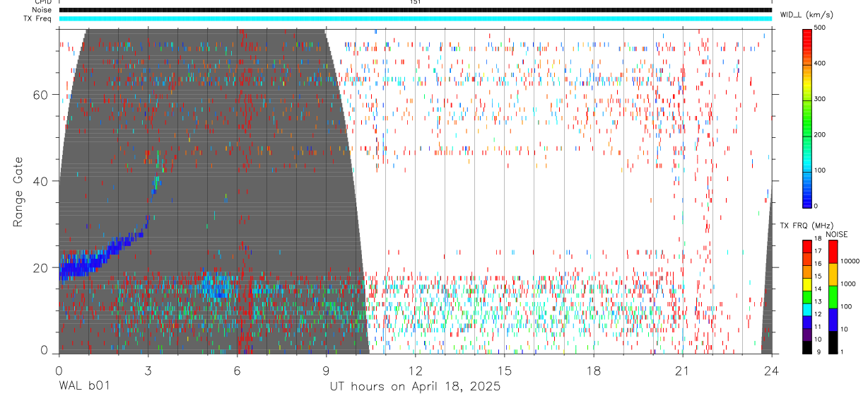Click the '0' tick on the UT hours axis
This screenshot has width=868, height=401.
pos(59,371)
